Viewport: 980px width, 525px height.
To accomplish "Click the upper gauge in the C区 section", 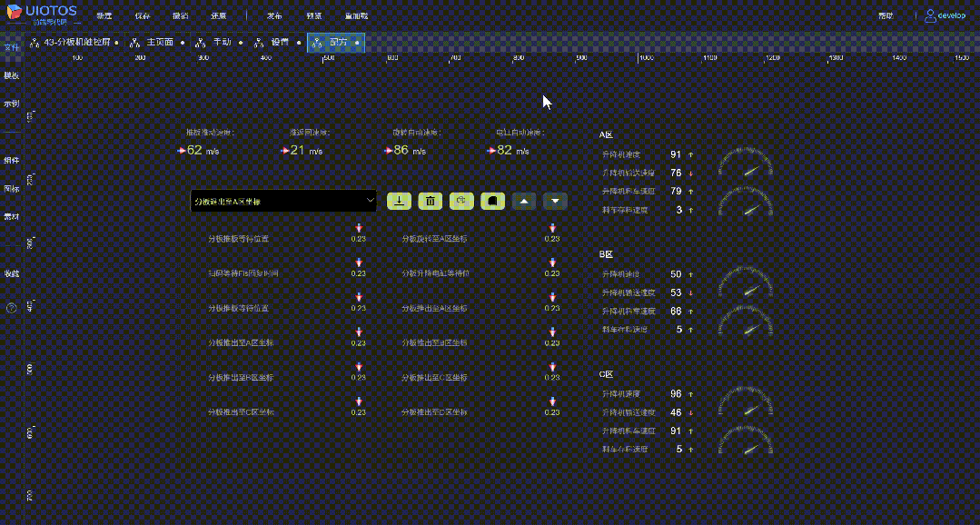I will pos(746,402).
